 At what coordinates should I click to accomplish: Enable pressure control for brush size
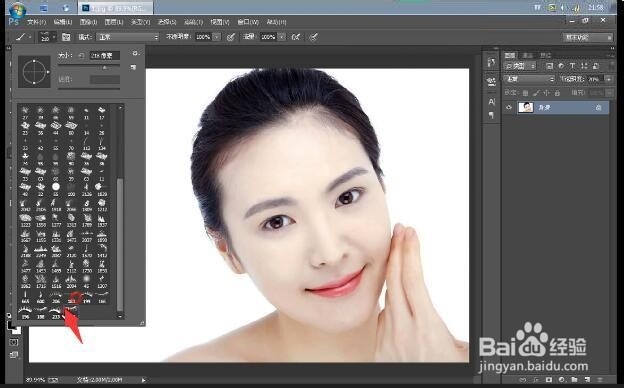pyautogui.click(x=314, y=37)
